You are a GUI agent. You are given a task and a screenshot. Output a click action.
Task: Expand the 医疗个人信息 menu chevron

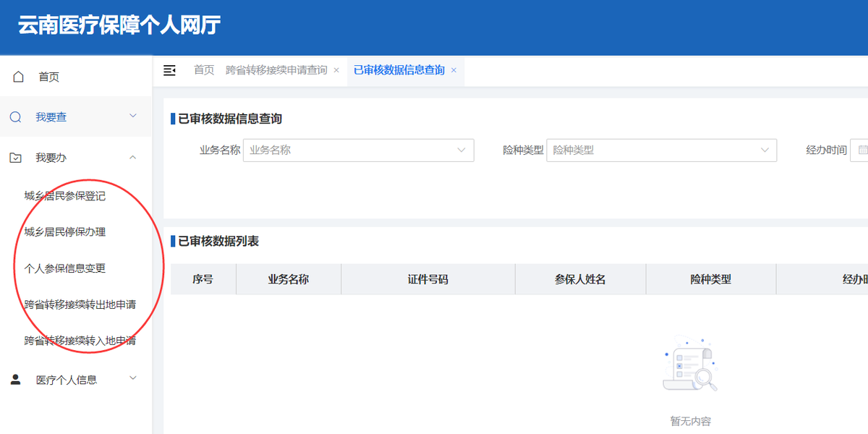coord(132,378)
